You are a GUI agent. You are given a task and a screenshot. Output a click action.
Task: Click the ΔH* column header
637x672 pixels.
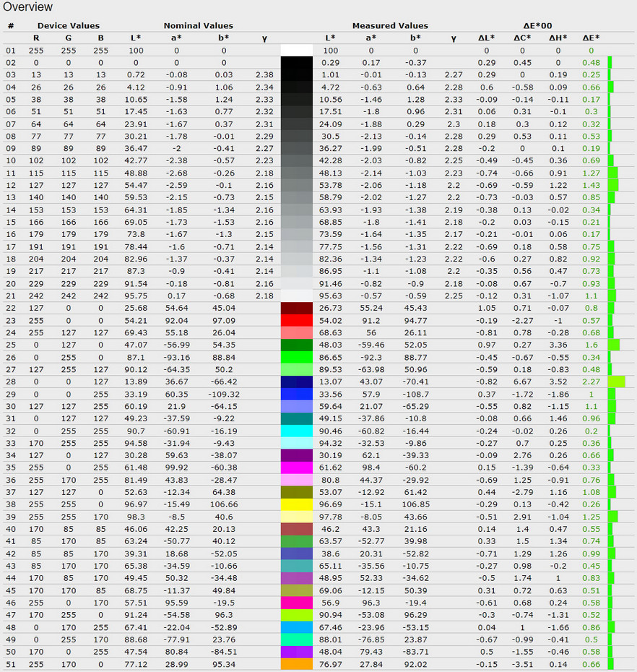(559, 38)
